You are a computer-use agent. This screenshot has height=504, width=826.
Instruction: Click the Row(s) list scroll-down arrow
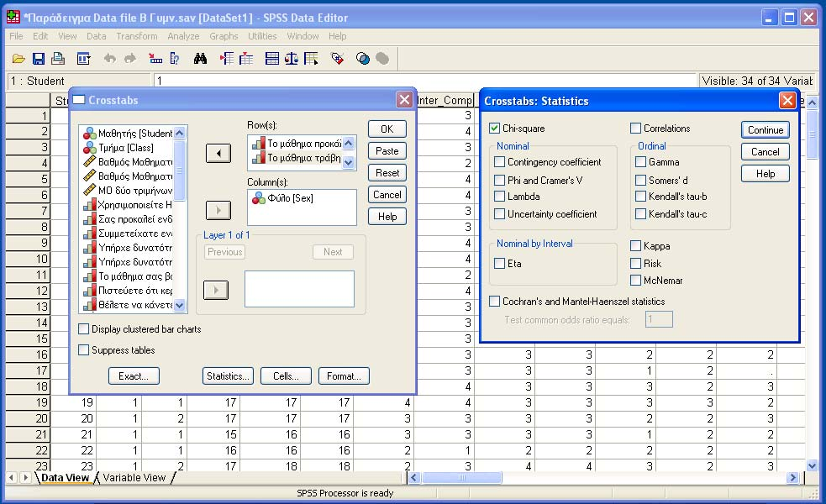(348, 163)
